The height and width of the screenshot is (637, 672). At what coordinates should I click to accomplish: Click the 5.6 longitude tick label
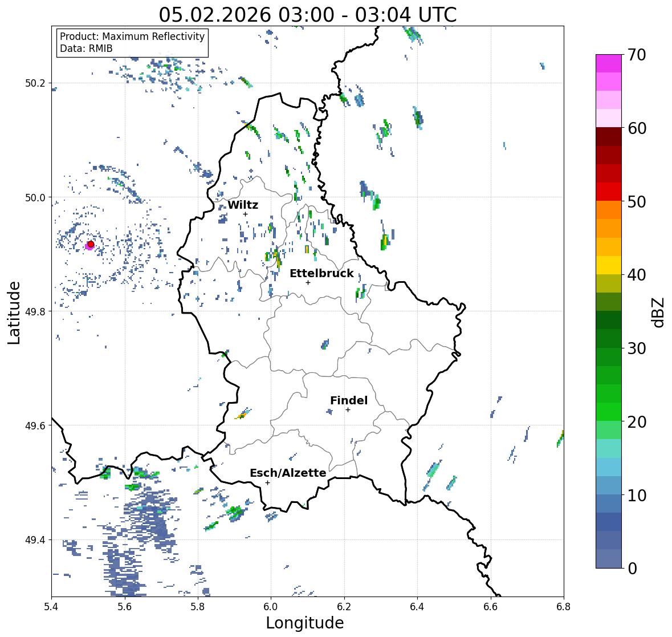(x=125, y=607)
